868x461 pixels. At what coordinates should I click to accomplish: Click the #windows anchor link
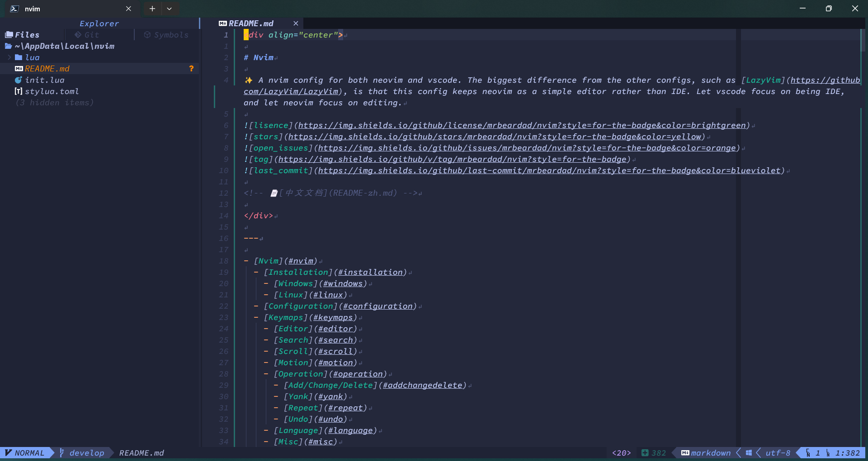[343, 283]
